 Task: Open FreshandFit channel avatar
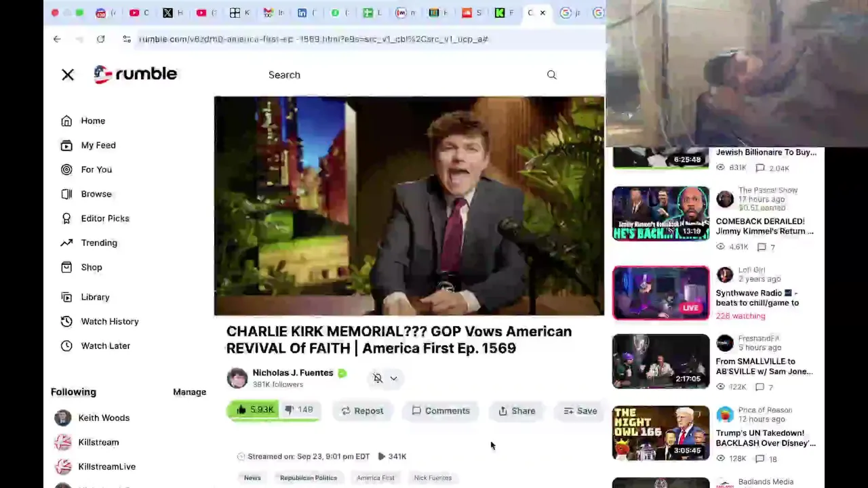[725, 343]
